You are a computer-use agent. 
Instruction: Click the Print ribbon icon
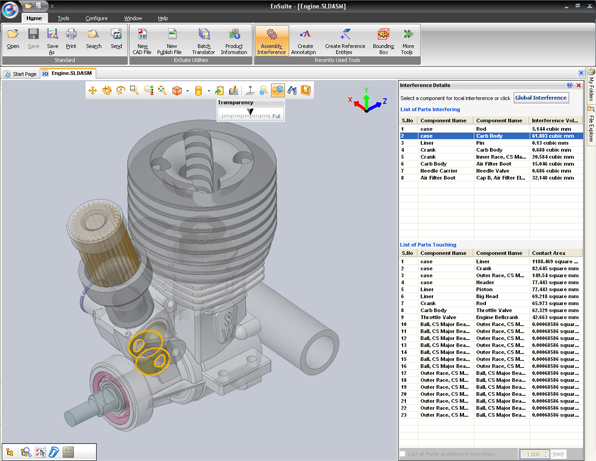coord(71,39)
